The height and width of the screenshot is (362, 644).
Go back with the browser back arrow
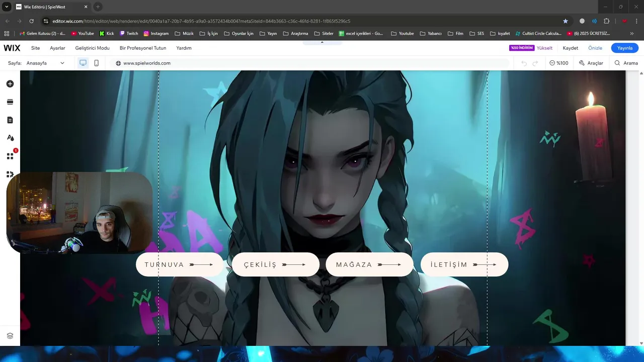pos(7,21)
